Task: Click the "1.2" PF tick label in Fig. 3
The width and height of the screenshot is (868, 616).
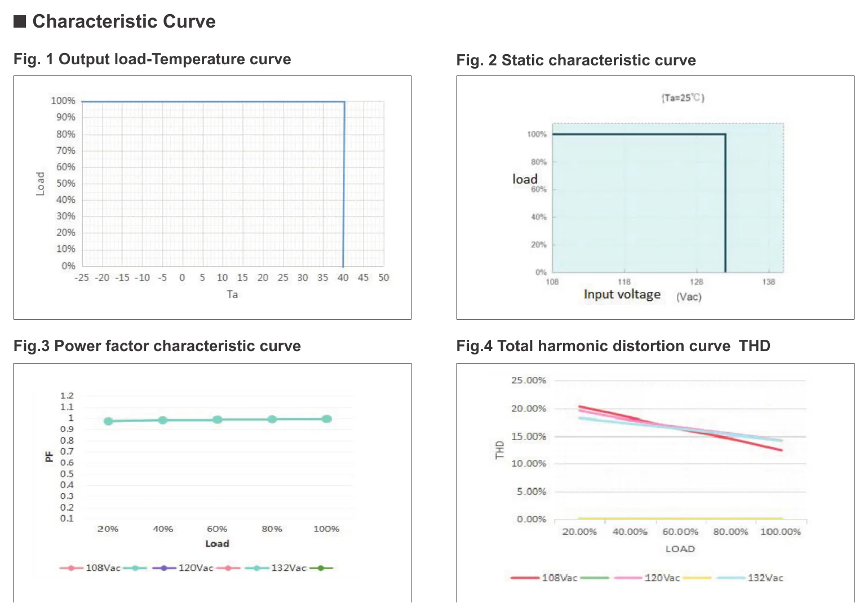Action: tap(67, 396)
